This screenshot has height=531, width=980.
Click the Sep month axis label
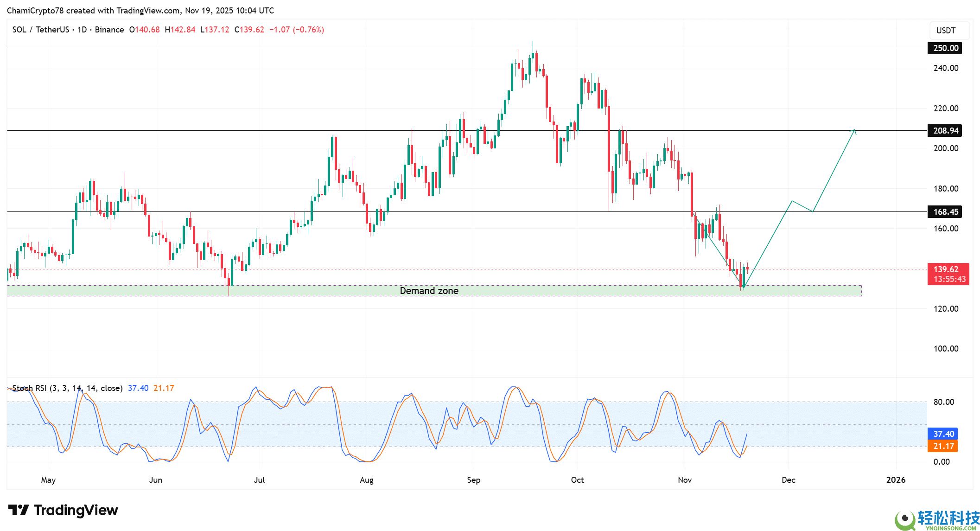[x=473, y=480]
